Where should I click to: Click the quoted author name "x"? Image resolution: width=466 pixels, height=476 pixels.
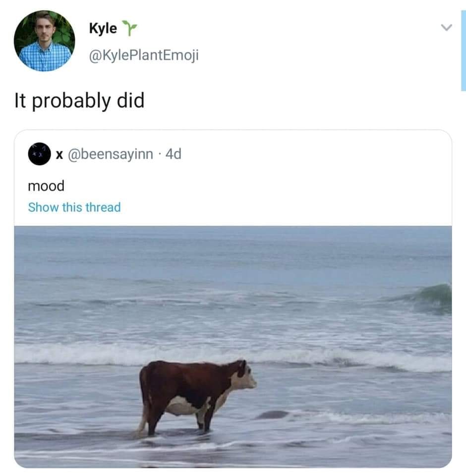point(58,155)
